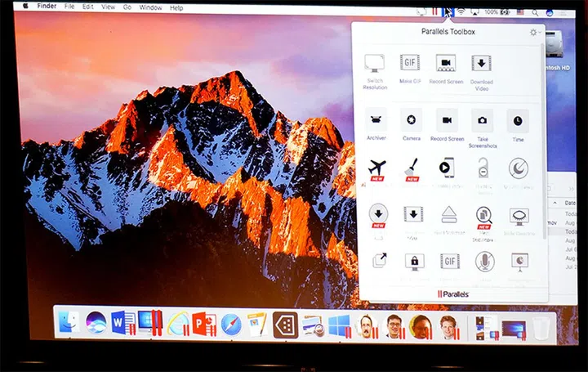588x372 pixels.
Task: Open the File menu
Action: click(x=69, y=7)
